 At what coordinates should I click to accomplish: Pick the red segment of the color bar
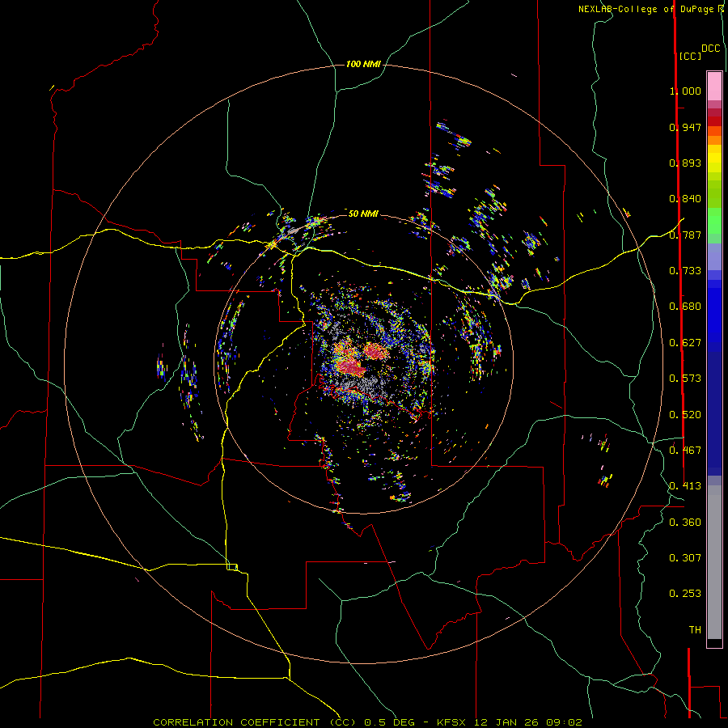coord(714,121)
